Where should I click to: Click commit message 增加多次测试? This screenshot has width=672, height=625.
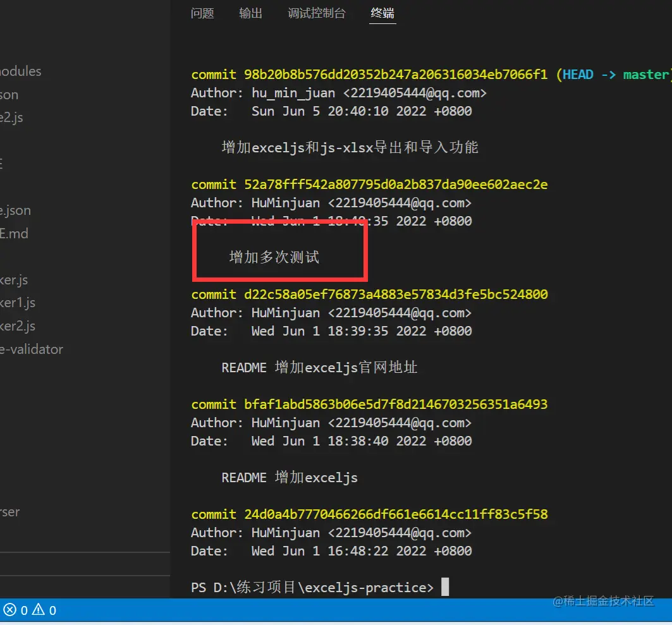[x=274, y=257]
